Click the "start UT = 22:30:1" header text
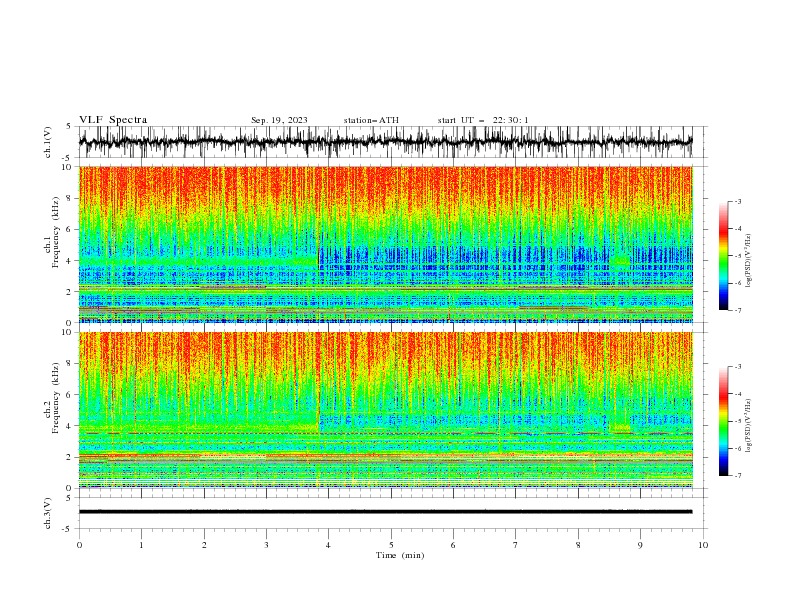 pyautogui.click(x=483, y=120)
